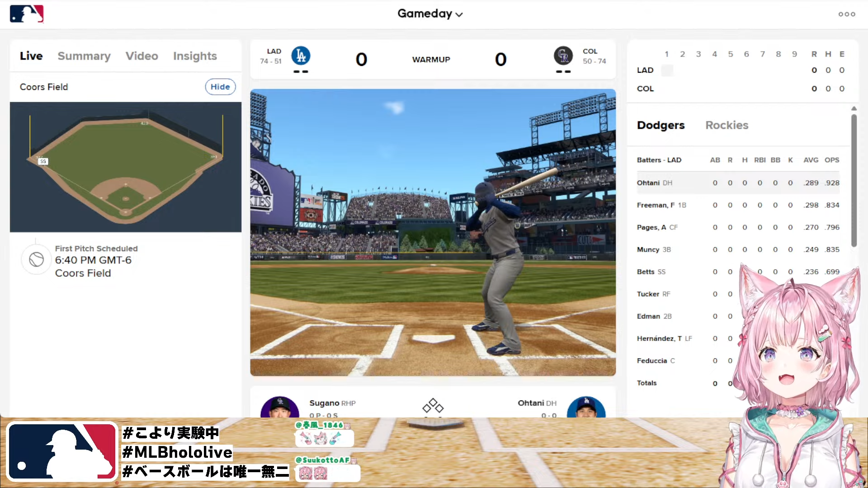Image resolution: width=868 pixels, height=488 pixels.
Task: Click the RBI column header
Action: pos(760,160)
